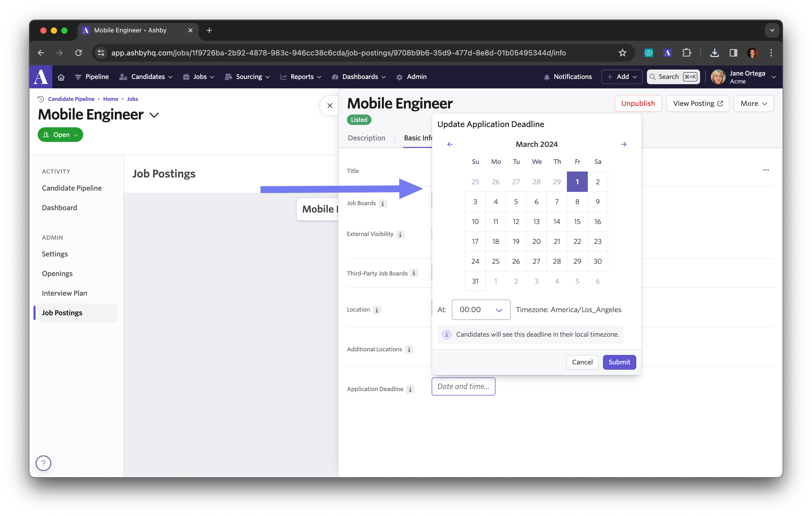812x516 pixels.
Task: Expand the time selector at 00:00
Action: click(499, 309)
